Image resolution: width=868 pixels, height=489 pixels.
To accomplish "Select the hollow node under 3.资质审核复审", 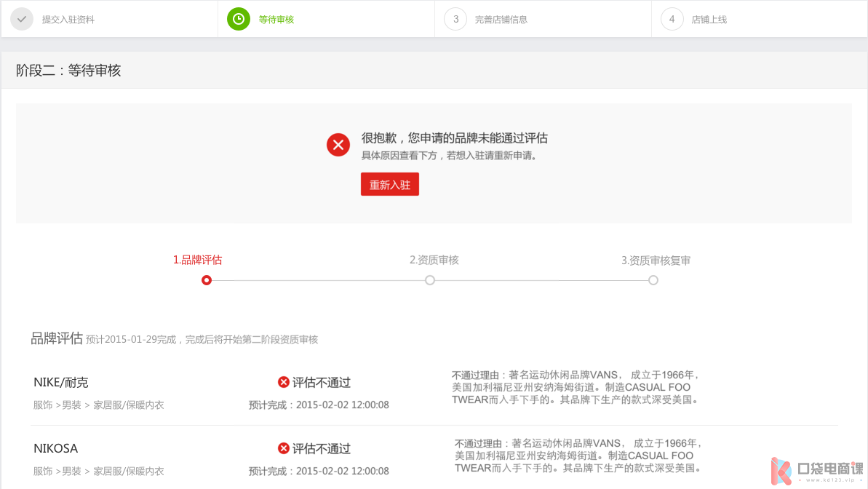I will click(653, 280).
